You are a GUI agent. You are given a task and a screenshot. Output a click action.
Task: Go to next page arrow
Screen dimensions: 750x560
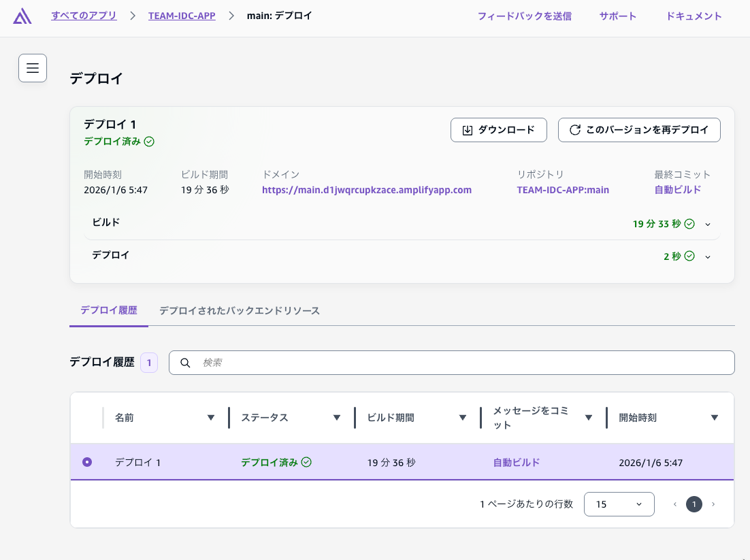click(x=713, y=504)
